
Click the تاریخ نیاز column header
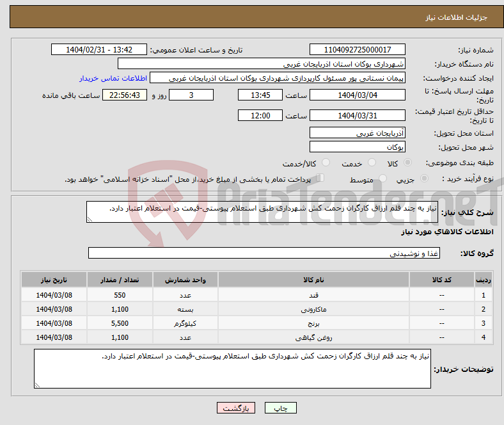coord(54,280)
